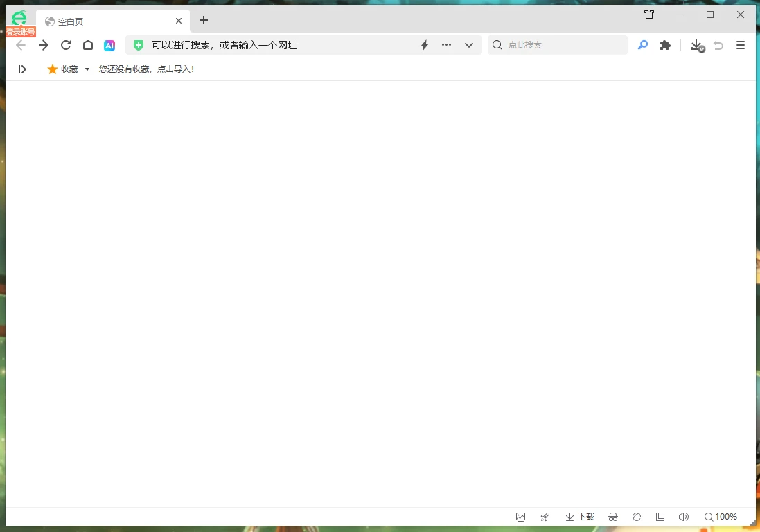Expand the 收藏 favorites dropdown arrow
Image resolution: width=760 pixels, height=532 pixels.
point(87,69)
